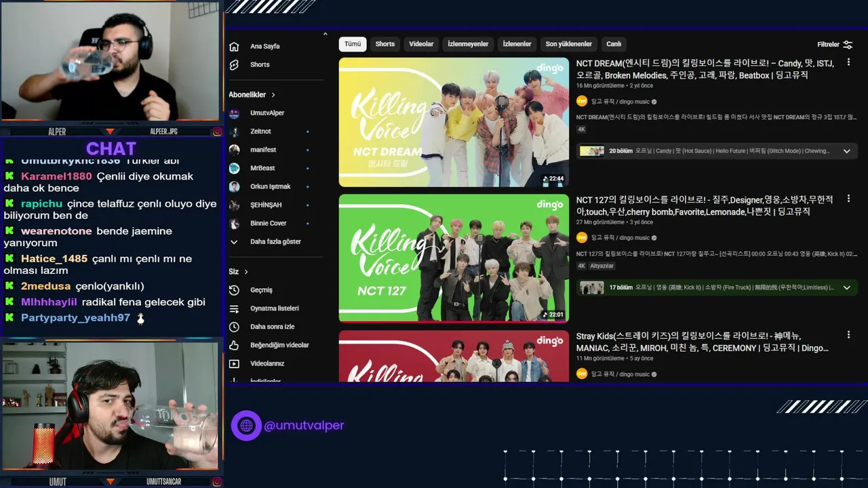Viewport: 868px width, 488px height.
Task: Select the İzlenmeyenler filter chip
Action: click(468, 44)
